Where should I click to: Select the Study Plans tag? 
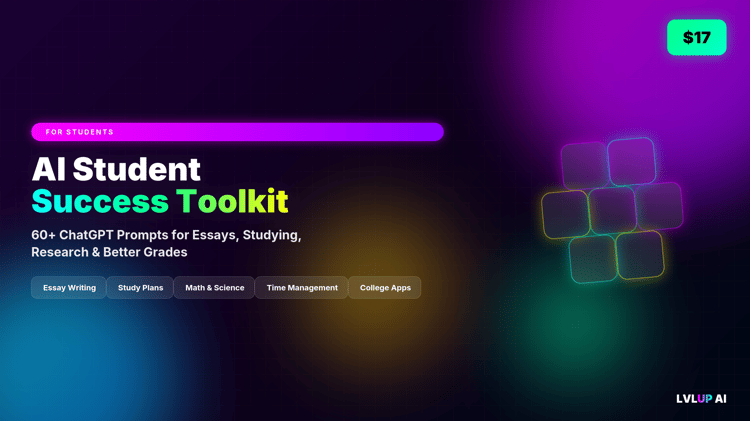[x=140, y=288]
